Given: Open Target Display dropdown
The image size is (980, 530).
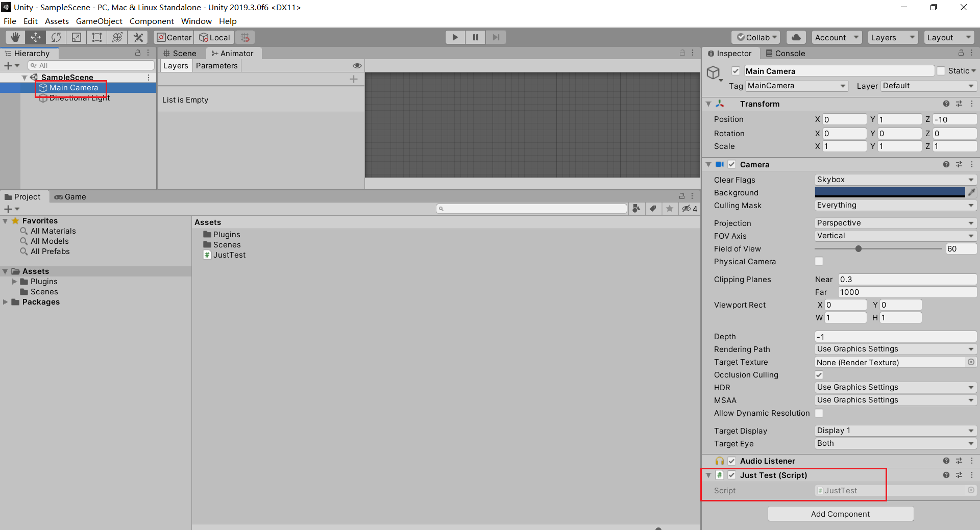Looking at the screenshot, I should [895, 431].
